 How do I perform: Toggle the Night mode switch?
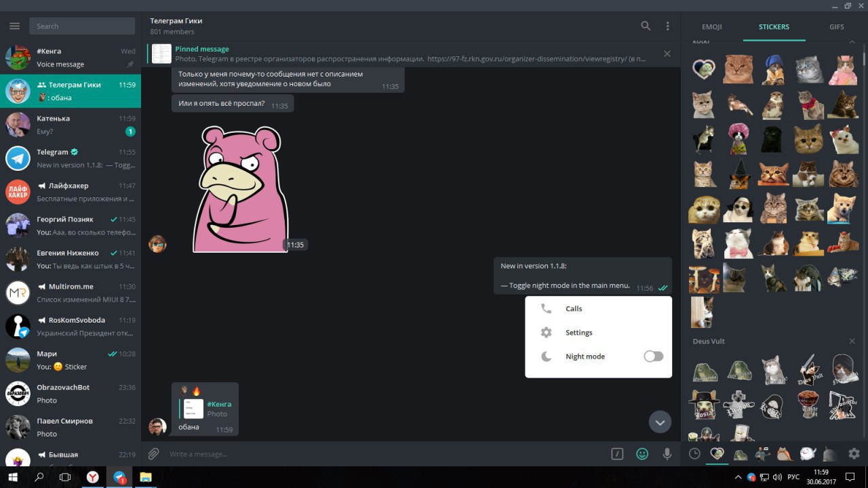click(x=653, y=357)
